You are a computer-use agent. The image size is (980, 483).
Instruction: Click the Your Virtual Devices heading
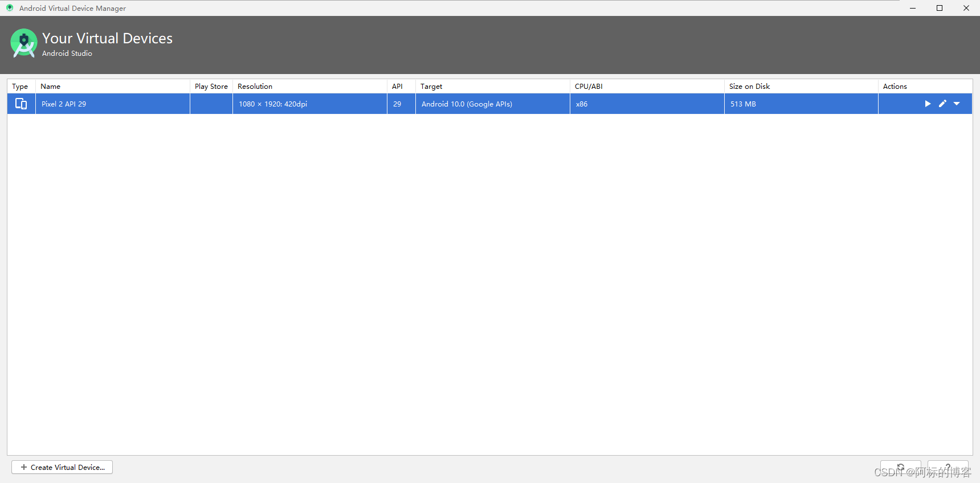tap(107, 38)
